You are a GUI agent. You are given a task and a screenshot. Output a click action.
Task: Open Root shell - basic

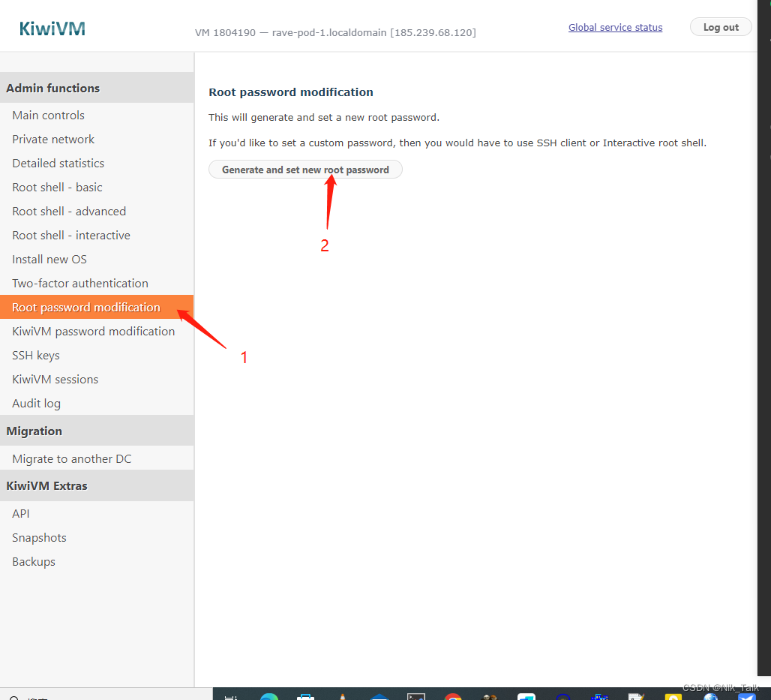point(57,188)
